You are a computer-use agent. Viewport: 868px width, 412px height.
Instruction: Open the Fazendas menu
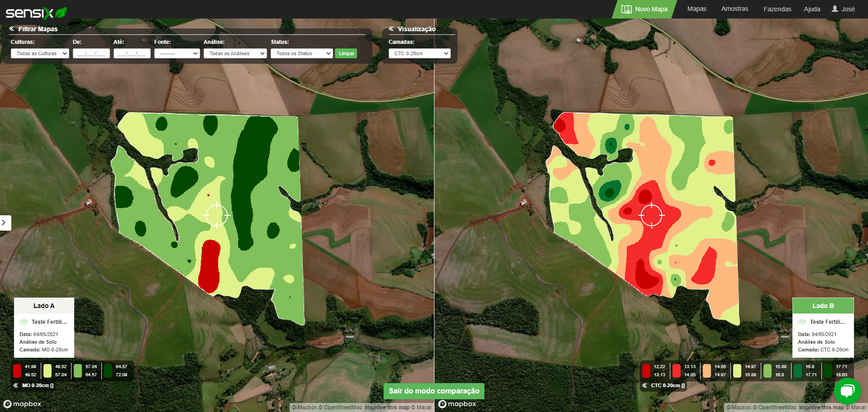pyautogui.click(x=777, y=9)
